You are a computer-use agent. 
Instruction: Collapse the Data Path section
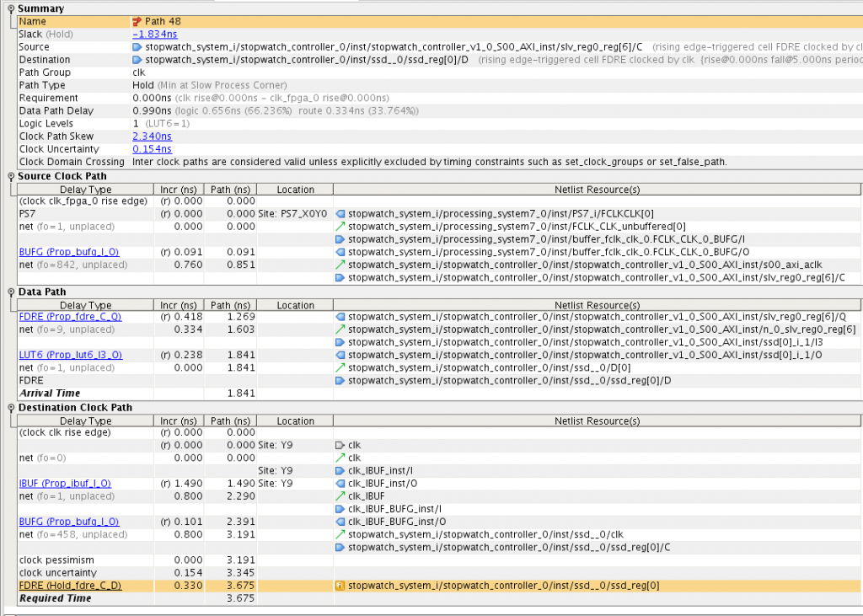tap(10, 292)
